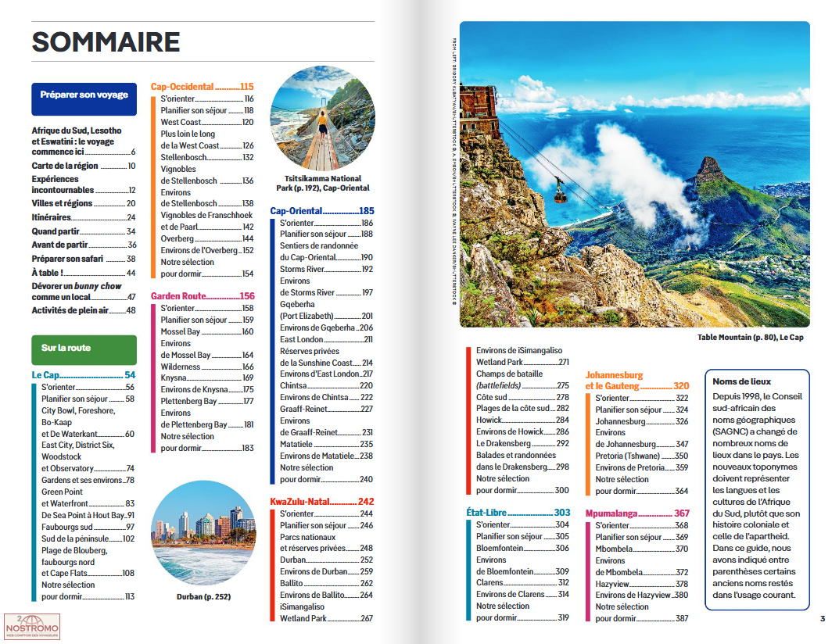Image resolution: width=839 pixels, height=644 pixels.
Task: Click the Carte de la région 10 entry
Action: tap(84, 166)
